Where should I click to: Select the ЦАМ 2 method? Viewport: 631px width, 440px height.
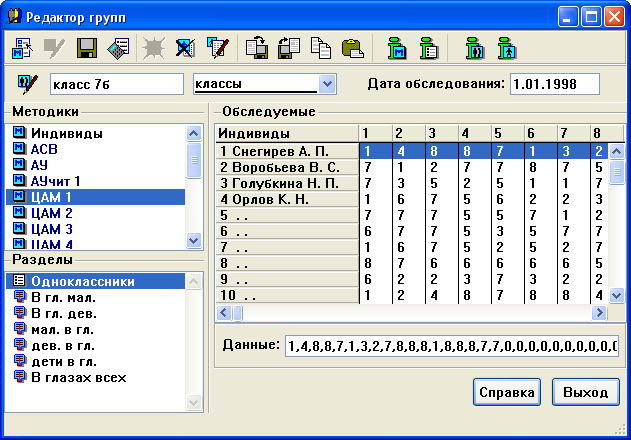(95, 213)
